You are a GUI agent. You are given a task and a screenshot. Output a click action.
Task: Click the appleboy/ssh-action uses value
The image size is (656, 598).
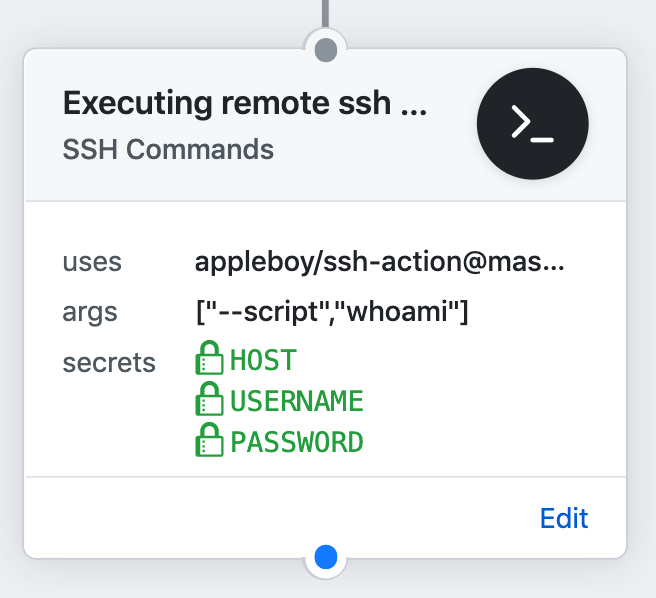coord(380,263)
